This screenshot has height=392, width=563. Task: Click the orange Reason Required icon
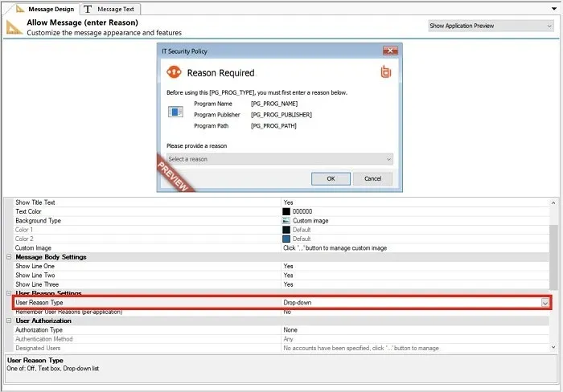click(174, 72)
